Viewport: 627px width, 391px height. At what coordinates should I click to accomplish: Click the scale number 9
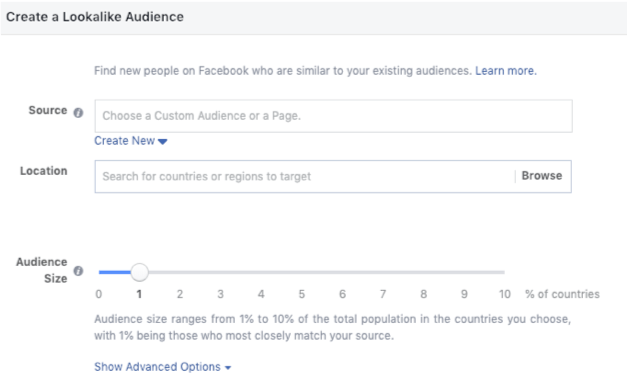click(464, 294)
